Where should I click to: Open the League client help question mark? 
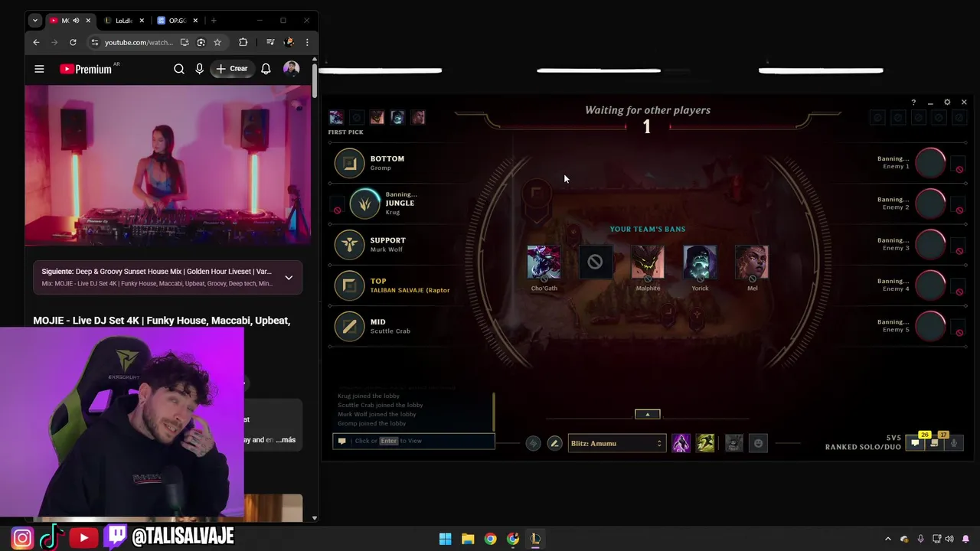coord(913,103)
